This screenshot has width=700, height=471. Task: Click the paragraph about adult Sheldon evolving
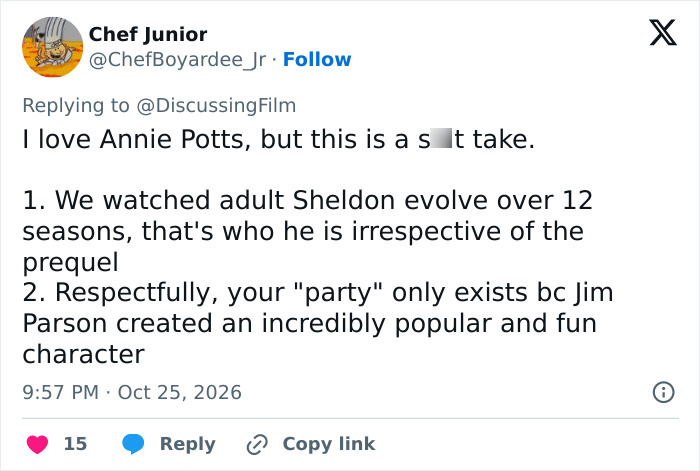click(x=308, y=231)
